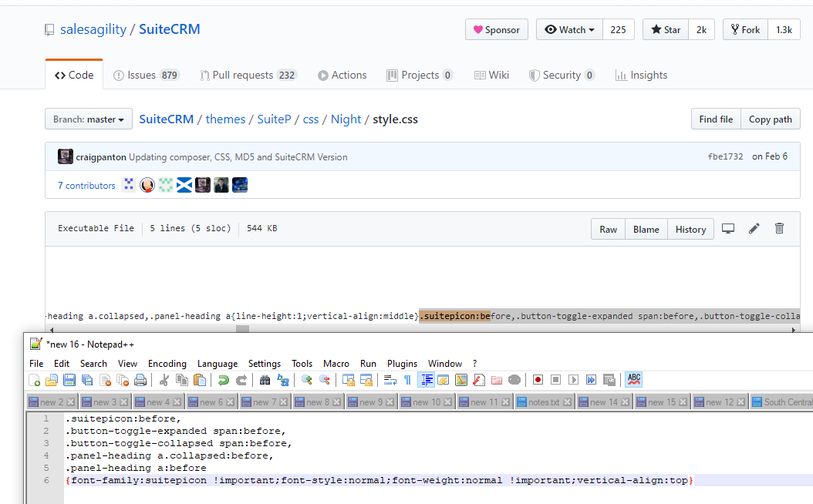Toggle ABC spell check icon

point(633,380)
